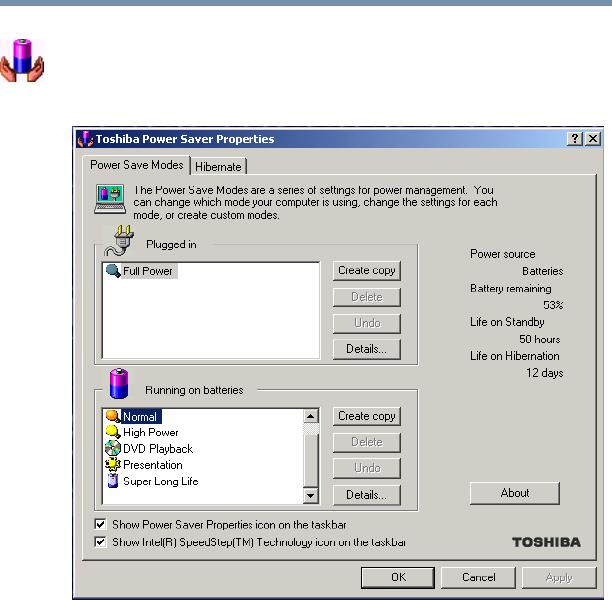Screen dimensions: 612x600
Task: Open the context help question mark button
Action: point(575,139)
